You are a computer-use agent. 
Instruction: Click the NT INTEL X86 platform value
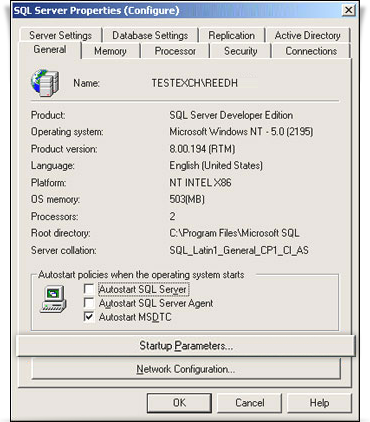click(200, 183)
